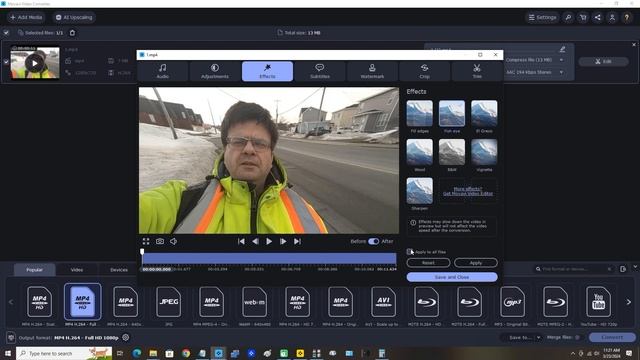Toggle the Before/After preview switch
The width and height of the screenshot is (640, 360).
373,241
